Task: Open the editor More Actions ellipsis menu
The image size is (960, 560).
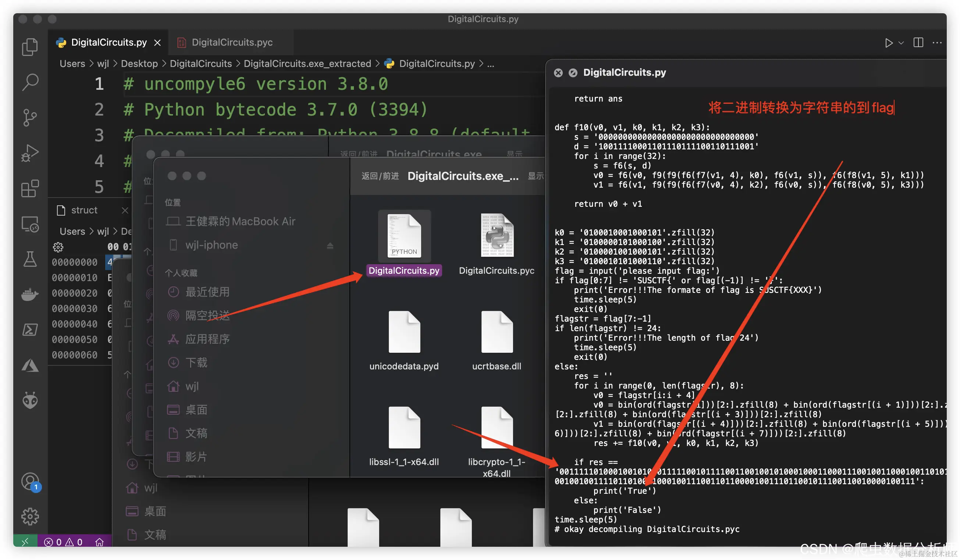Action: pos(937,43)
